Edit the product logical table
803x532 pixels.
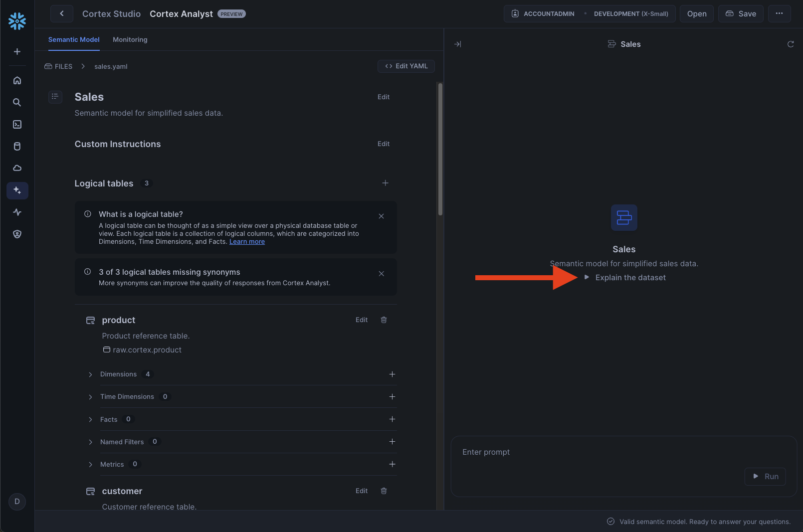point(362,320)
